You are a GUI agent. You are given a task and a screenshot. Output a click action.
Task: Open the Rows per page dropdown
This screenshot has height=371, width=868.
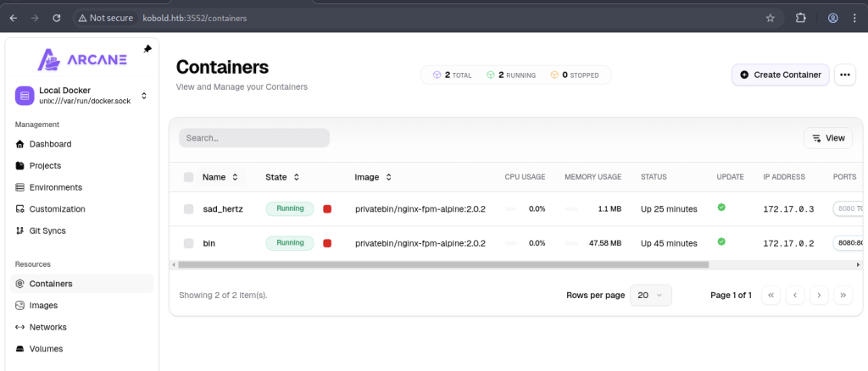point(651,296)
